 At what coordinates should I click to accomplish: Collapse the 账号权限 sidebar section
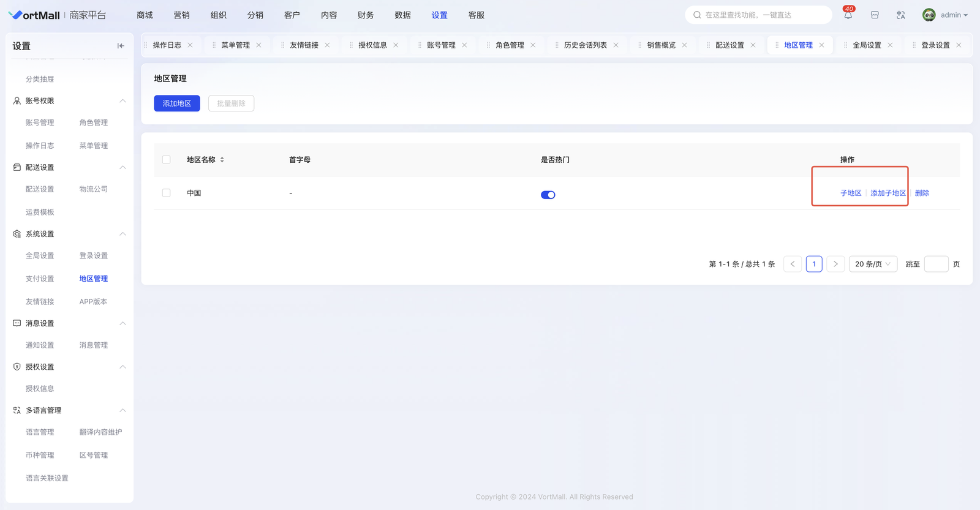point(123,101)
